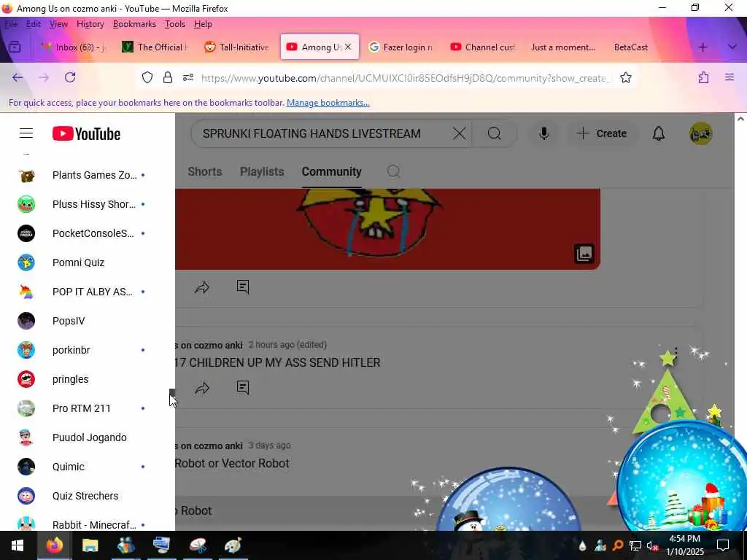This screenshot has height=560, width=747.
Task: Open the History menu
Action: tap(90, 24)
